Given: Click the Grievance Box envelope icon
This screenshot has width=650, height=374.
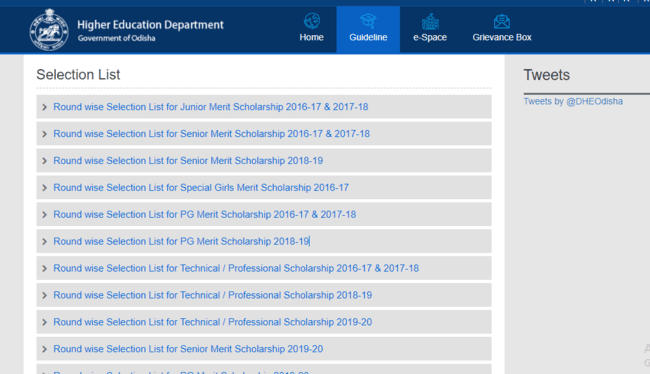Looking at the screenshot, I should [502, 21].
